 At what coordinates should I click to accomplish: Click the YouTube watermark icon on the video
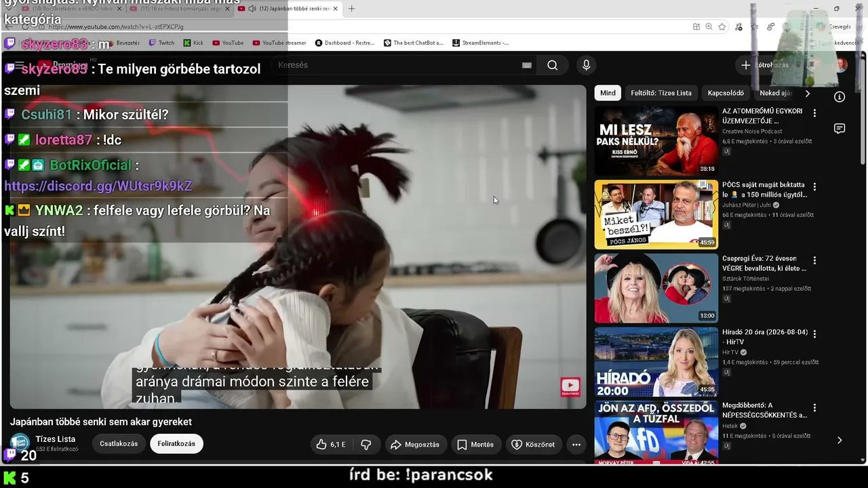coord(570,386)
